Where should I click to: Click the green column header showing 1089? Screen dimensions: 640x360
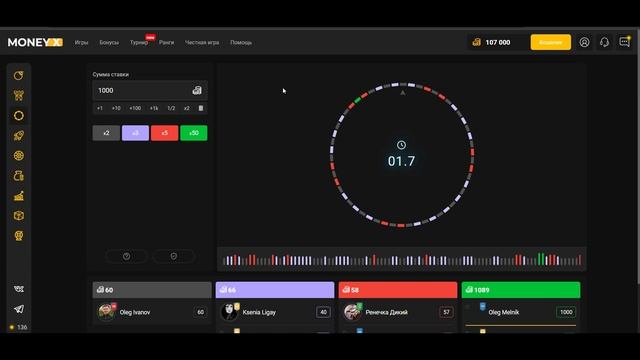tap(521, 290)
